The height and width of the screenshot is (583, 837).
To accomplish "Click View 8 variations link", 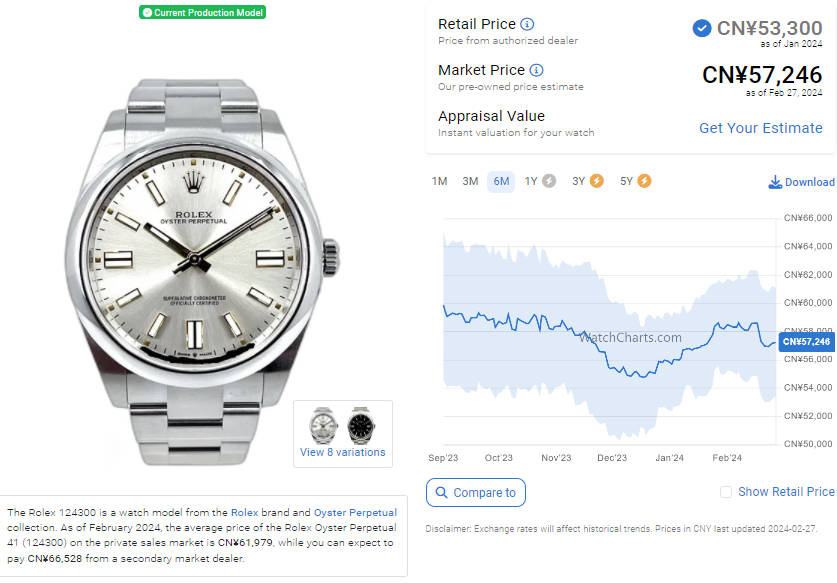I will [343, 452].
